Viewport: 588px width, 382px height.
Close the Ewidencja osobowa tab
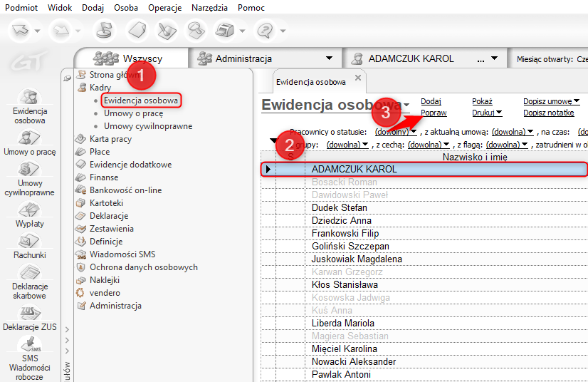point(358,78)
